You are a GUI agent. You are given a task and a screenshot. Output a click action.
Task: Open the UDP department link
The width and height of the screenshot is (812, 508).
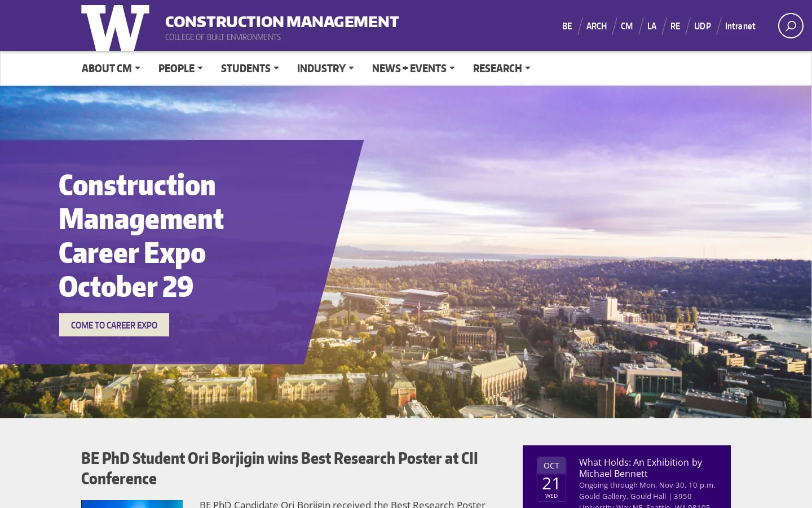(703, 26)
